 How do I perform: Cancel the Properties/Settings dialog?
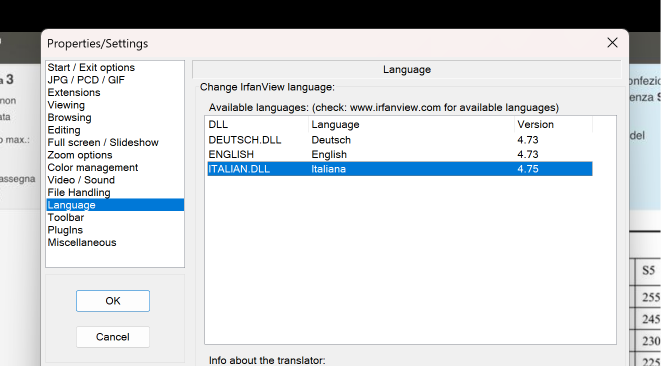[113, 337]
